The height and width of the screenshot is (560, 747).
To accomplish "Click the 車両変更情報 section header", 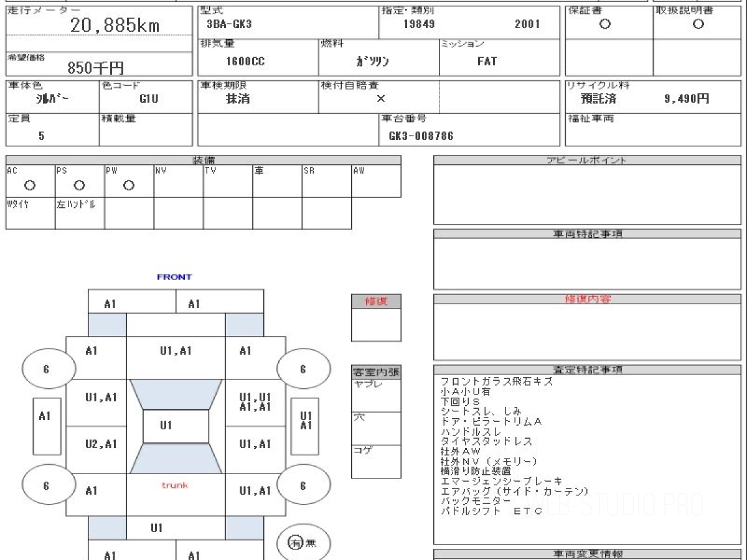I will 587,554.
